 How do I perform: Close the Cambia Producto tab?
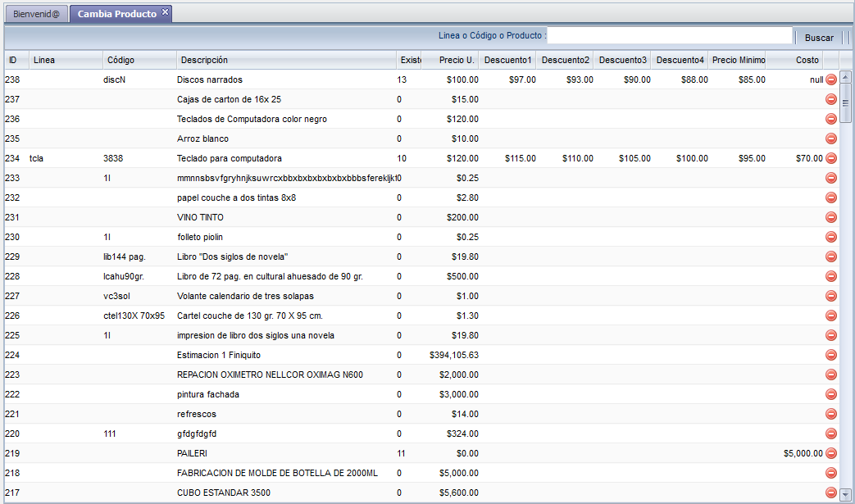[165, 12]
